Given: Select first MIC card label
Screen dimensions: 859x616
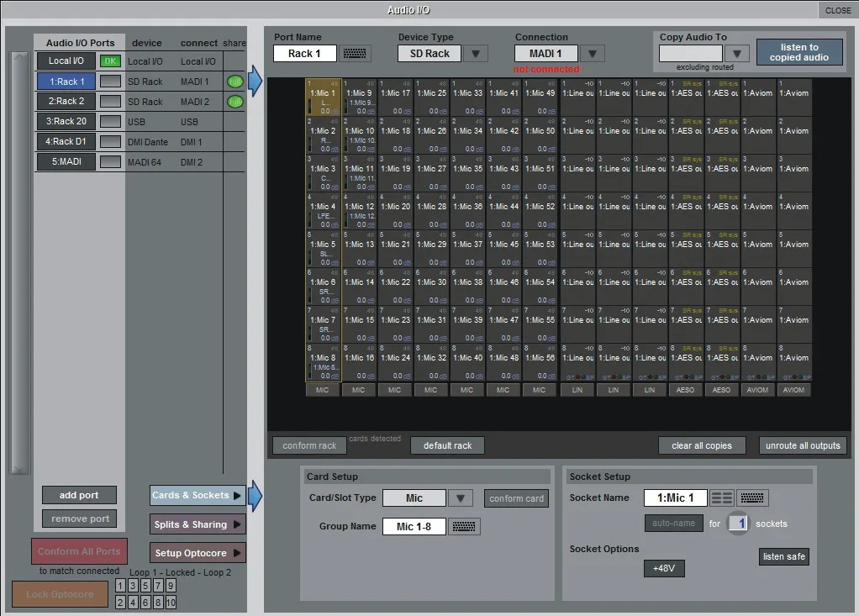Looking at the screenshot, I should [x=322, y=390].
